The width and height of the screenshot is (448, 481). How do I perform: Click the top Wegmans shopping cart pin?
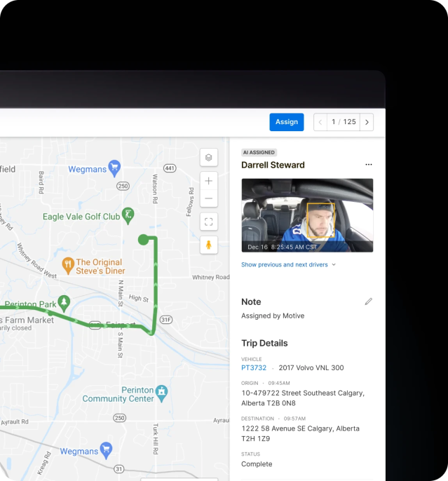click(x=114, y=168)
